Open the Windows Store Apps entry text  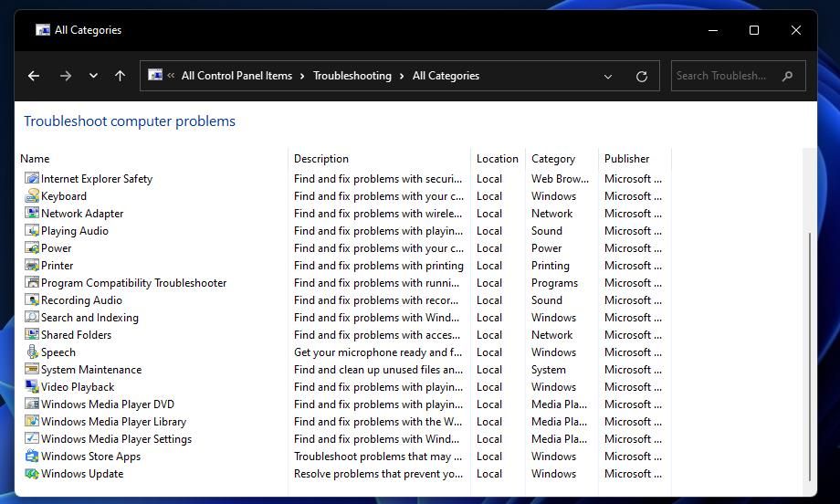click(x=90, y=457)
